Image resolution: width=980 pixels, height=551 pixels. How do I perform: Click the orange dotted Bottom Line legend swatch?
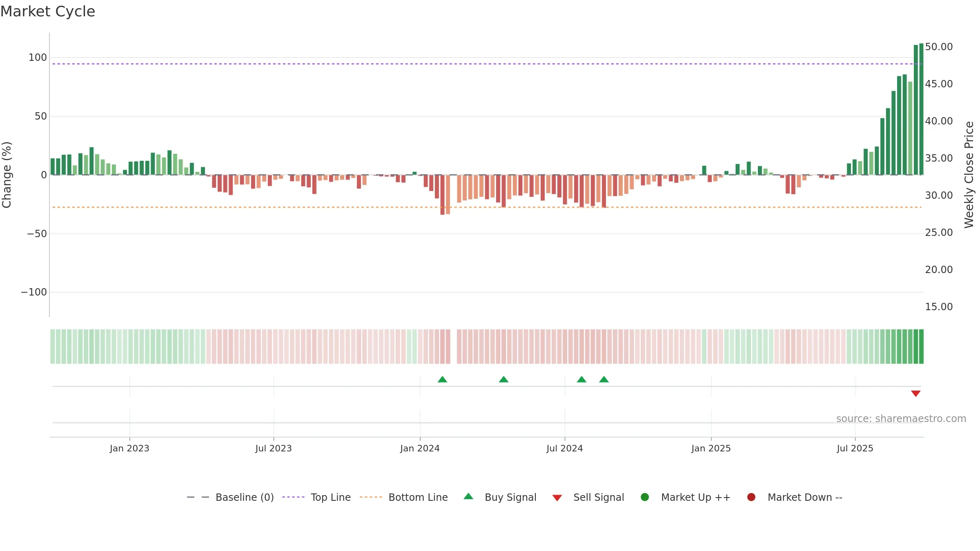click(x=371, y=497)
